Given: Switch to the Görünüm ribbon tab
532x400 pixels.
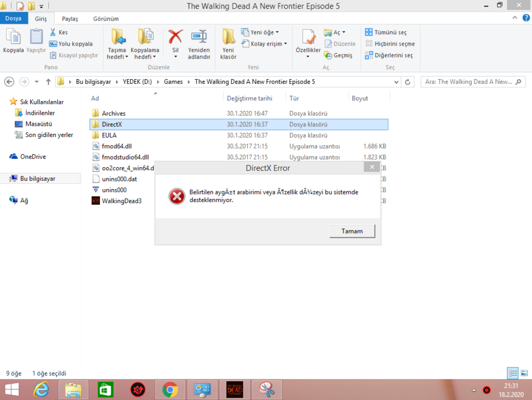Looking at the screenshot, I should tap(106, 19).
